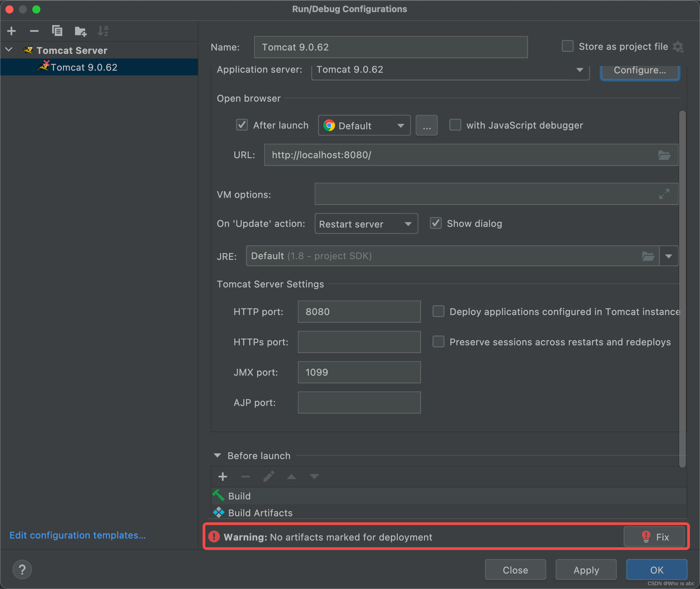Click the URL input field

click(471, 155)
